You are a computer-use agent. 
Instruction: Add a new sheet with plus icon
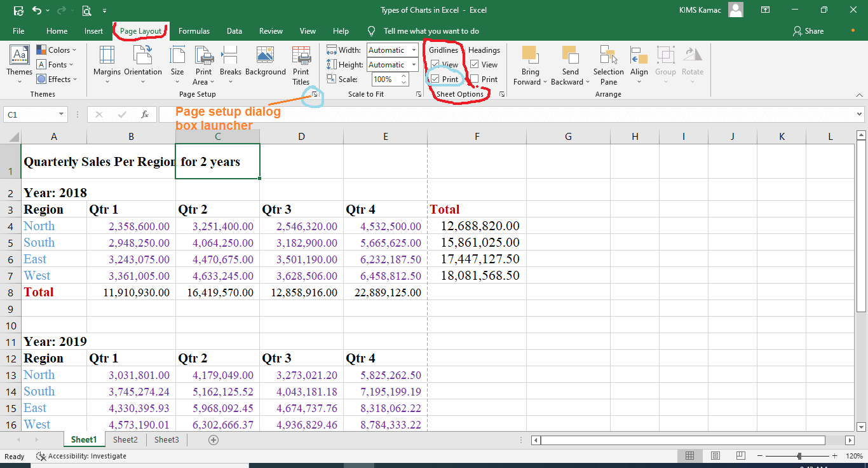pyautogui.click(x=214, y=439)
